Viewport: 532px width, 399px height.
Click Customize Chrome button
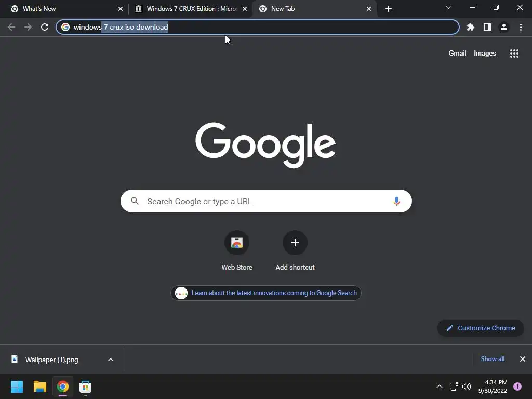481,328
